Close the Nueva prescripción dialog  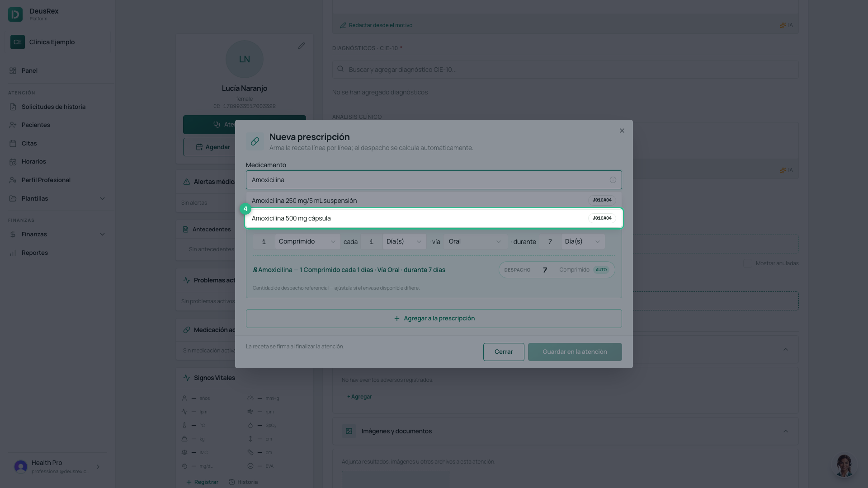(622, 131)
